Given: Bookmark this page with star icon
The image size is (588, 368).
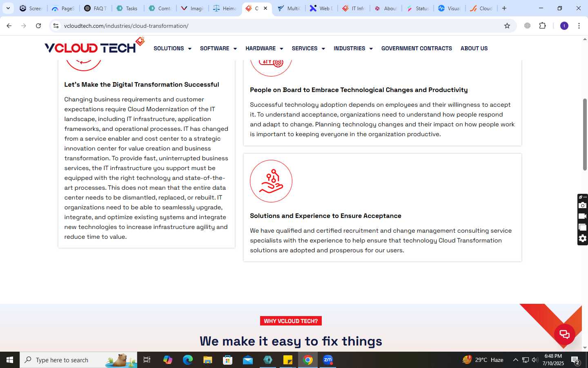Looking at the screenshot, I should pyautogui.click(x=507, y=26).
